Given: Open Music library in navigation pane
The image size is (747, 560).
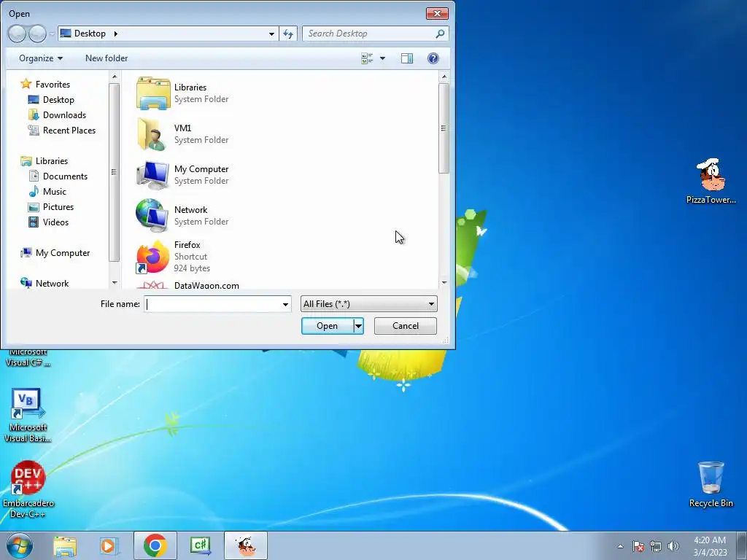Looking at the screenshot, I should pos(54,192).
